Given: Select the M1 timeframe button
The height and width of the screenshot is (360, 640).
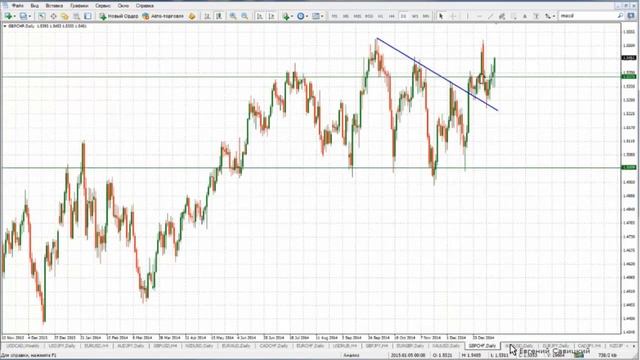Looking at the screenshot, I should click(x=334, y=16).
